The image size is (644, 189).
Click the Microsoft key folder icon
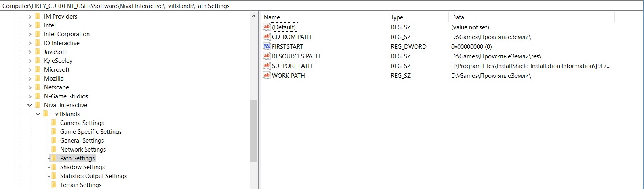tap(38, 69)
